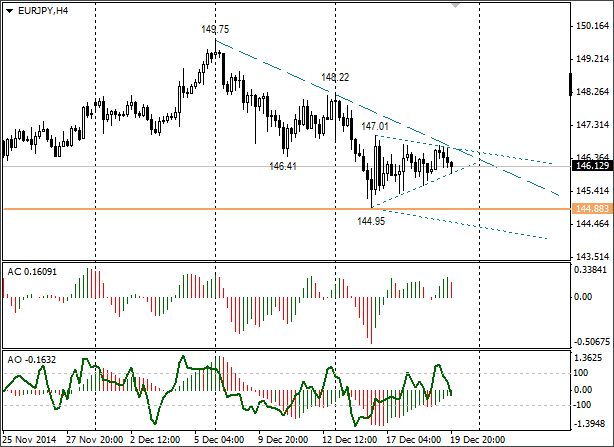Viewport: 614px width, 447px height.
Task: Select the 144.95 low price label
Action: click(371, 222)
